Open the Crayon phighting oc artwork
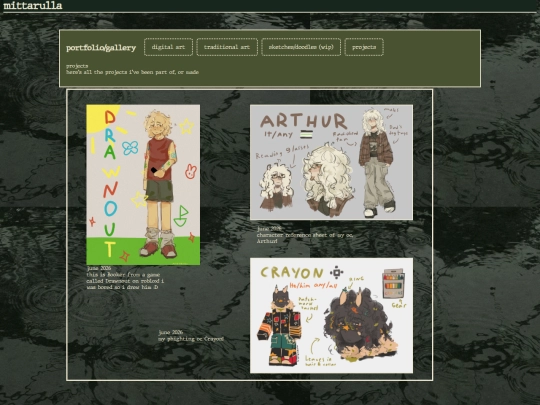 pyautogui.click(x=331, y=315)
